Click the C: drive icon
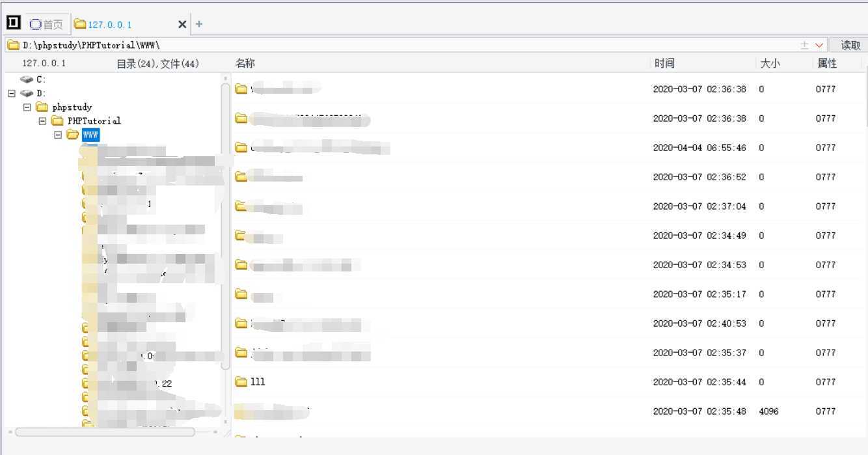This screenshot has height=455, width=868. pos(27,79)
